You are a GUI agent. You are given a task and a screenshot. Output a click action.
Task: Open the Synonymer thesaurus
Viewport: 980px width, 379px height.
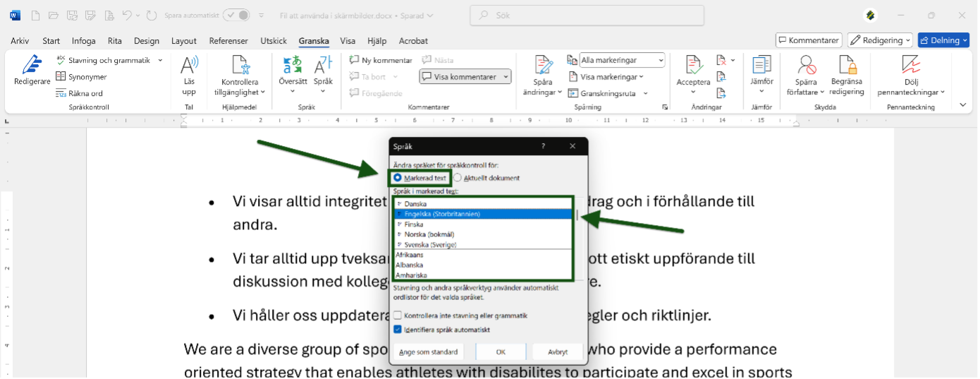(81, 77)
